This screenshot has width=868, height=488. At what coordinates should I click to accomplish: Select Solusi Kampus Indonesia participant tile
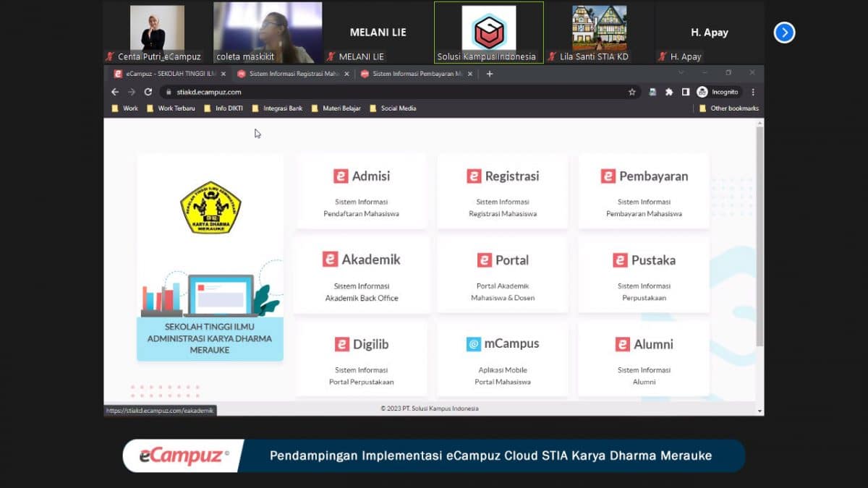pos(488,33)
